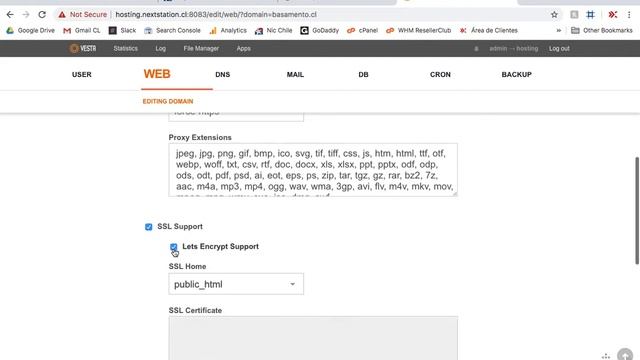The height and width of the screenshot is (360, 640).
Task: Open Nic Chile bookmark
Action: [273, 30]
